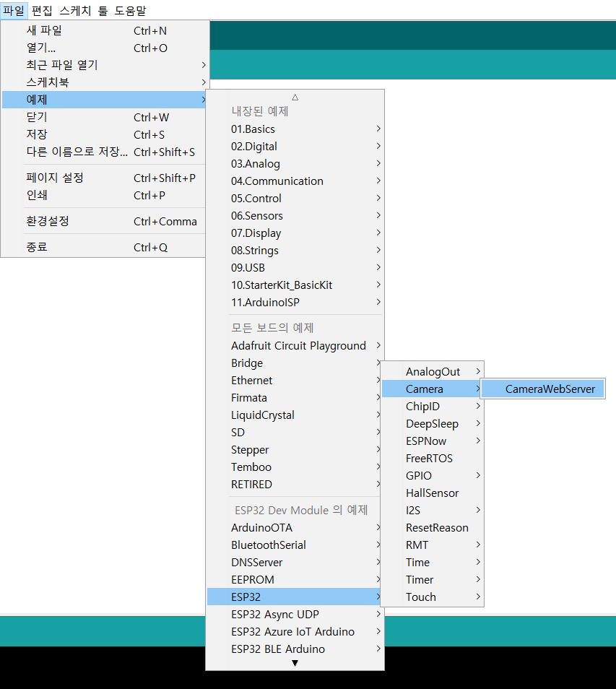Open the 09.USB submenu

coord(295,268)
